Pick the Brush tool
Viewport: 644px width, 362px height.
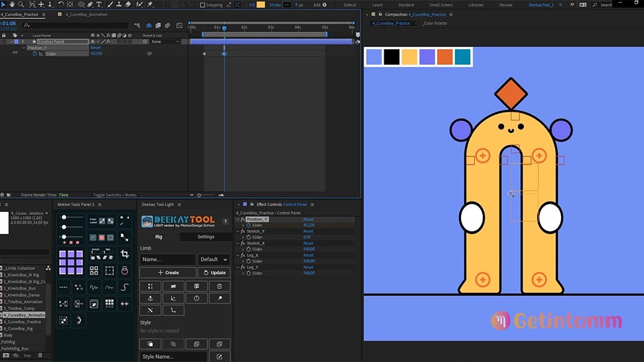(x=110, y=4)
